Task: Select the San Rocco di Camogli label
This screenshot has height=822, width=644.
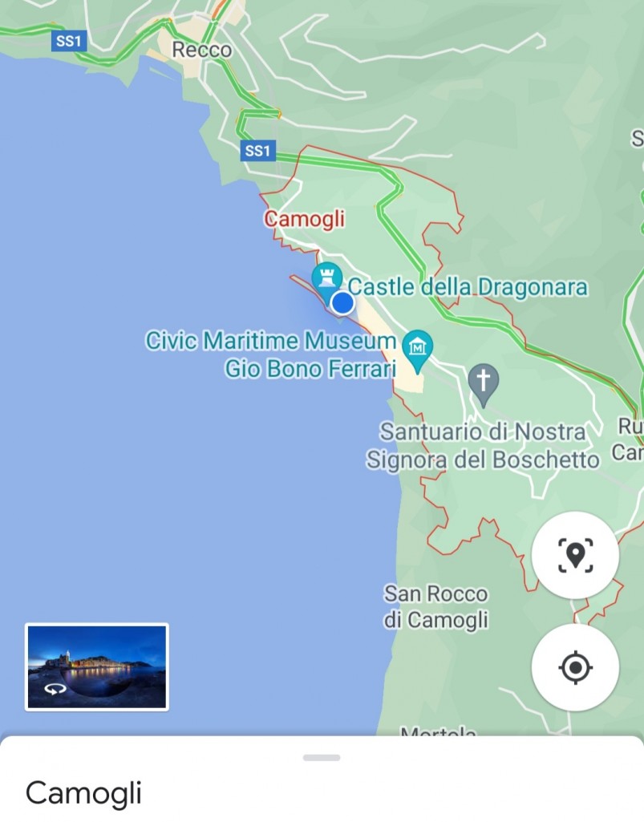Action: 435,606
